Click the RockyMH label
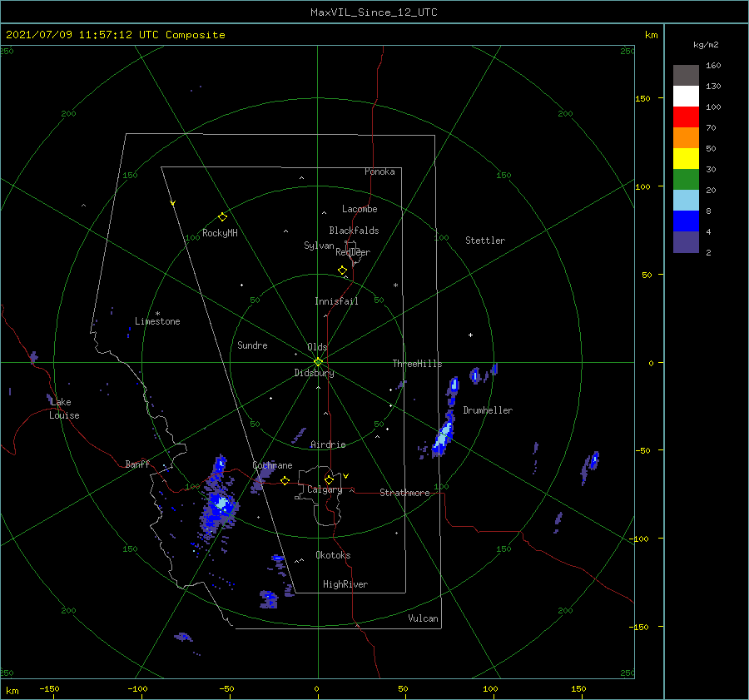The image size is (749, 700). pyautogui.click(x=220, y=233)
